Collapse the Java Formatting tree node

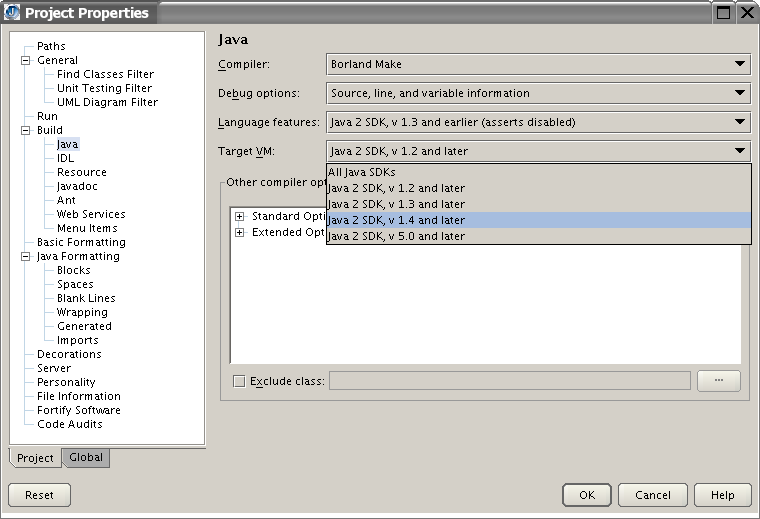click(25, 256)
